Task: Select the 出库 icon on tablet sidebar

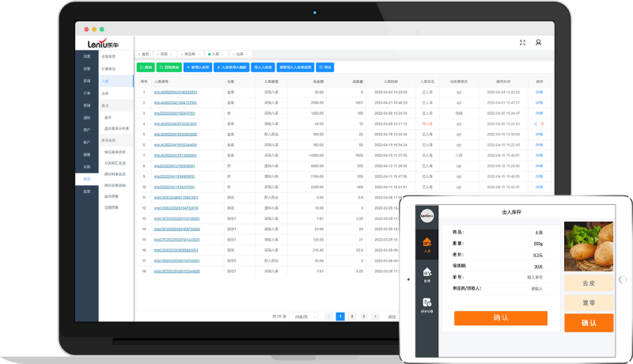Action: pyautogui.click(x=426, y=274)
